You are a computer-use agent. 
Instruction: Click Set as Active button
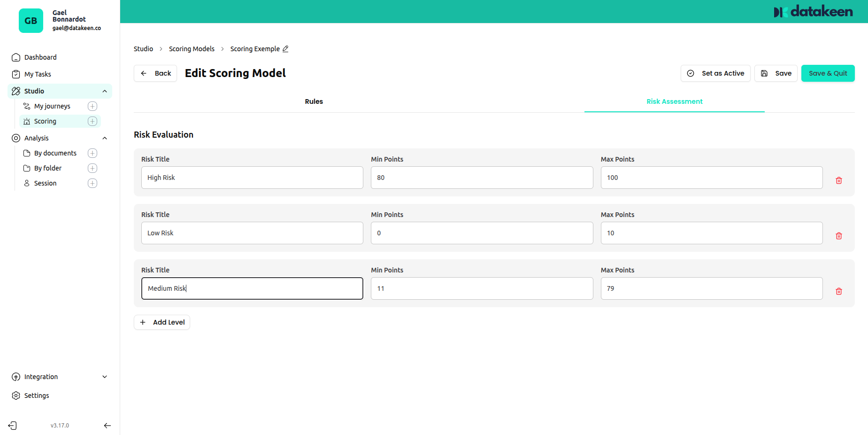(715, 73)
